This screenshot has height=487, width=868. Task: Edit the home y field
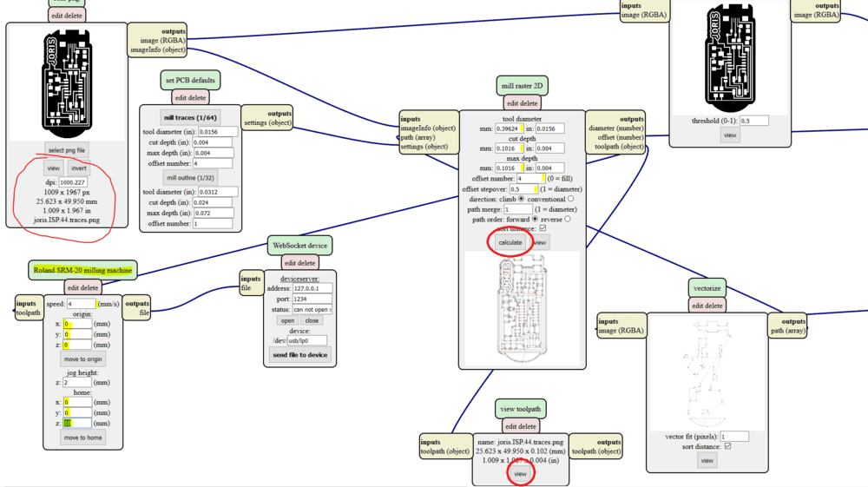77,413
